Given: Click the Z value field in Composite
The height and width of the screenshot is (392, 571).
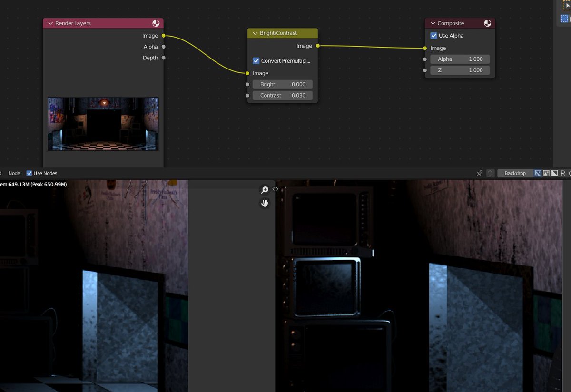Looking at the screenshot, I should pyautogui.click(x=460, y=70).
